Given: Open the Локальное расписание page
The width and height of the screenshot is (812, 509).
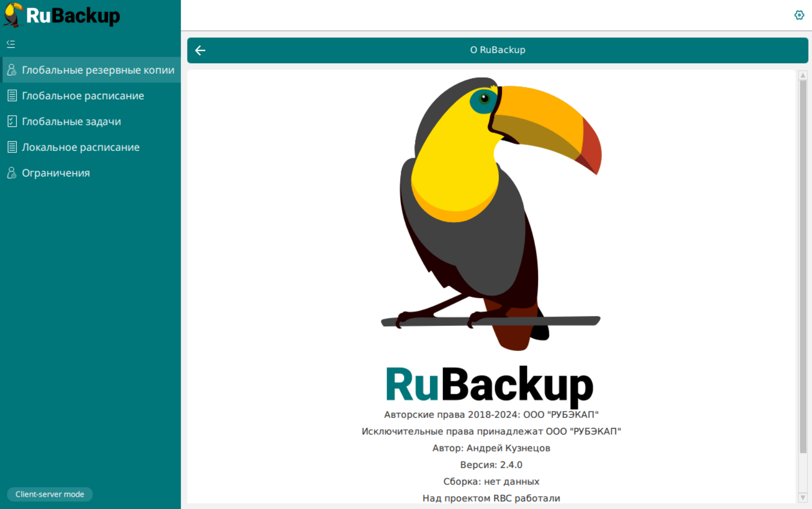Looking at the screenshot, I should pyautogui.click(x=81, y=147).
